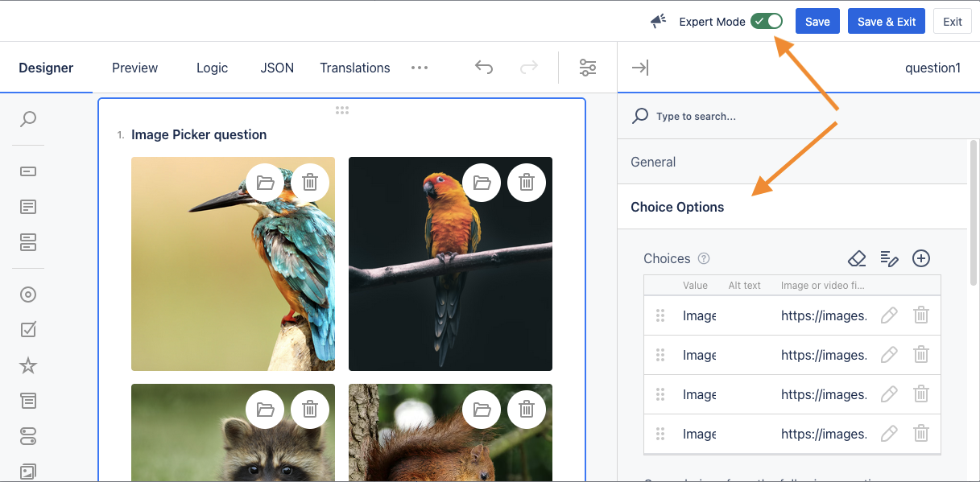
Task: Delete the parrot image via trash icon
Action: tap(527, 183)
